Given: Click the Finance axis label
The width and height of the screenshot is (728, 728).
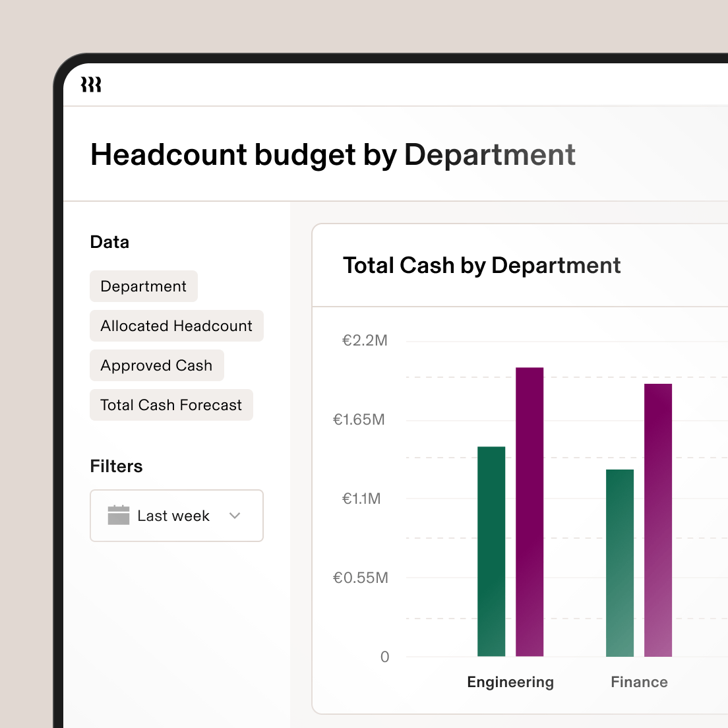Looking at the screenshot, I should pos(639,682).
